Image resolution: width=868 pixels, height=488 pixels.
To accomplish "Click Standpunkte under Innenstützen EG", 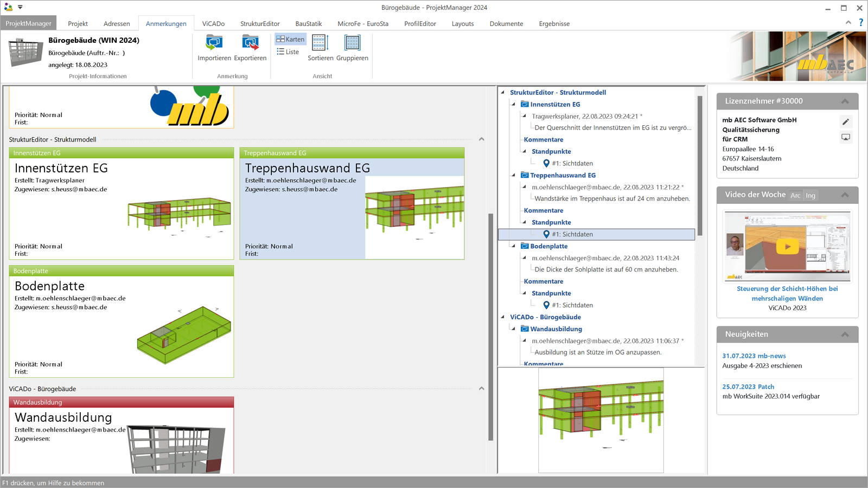I will [x=551, y=151].
